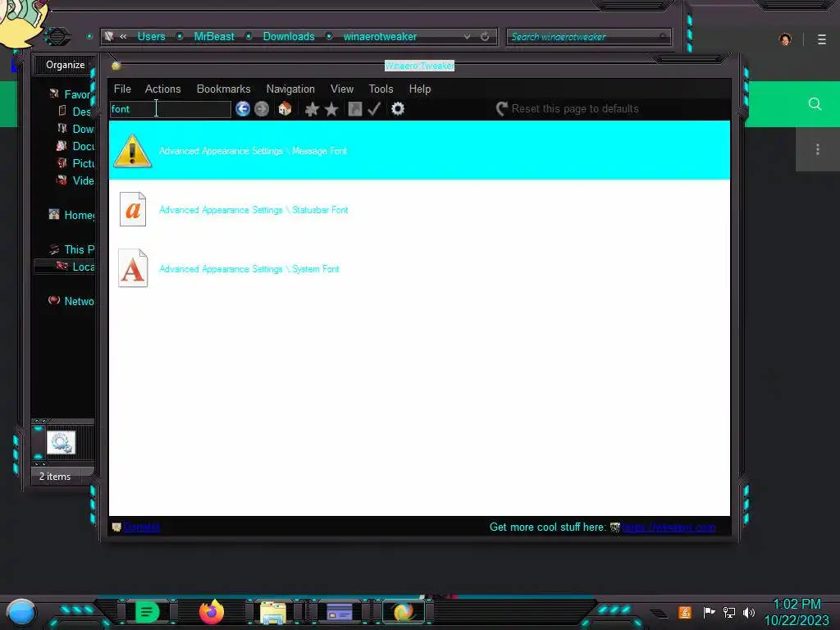Select Downloads in the Explorer sidebar
Screen dimensions: 840x630
coord(75,129)
